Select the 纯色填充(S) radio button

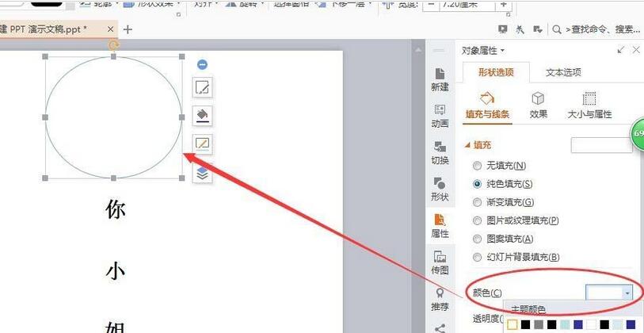tap(477, 184)
